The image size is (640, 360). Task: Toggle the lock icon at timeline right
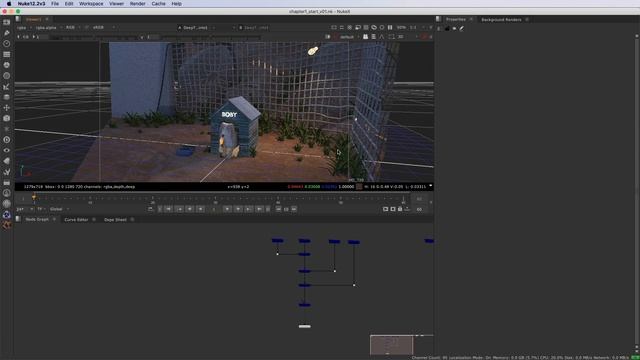[x=400, y=209]
